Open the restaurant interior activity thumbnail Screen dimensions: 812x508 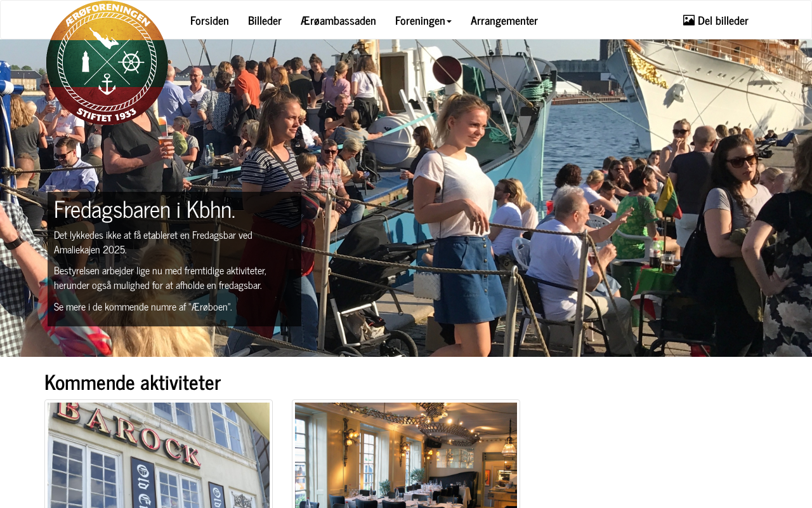point(406,455)
